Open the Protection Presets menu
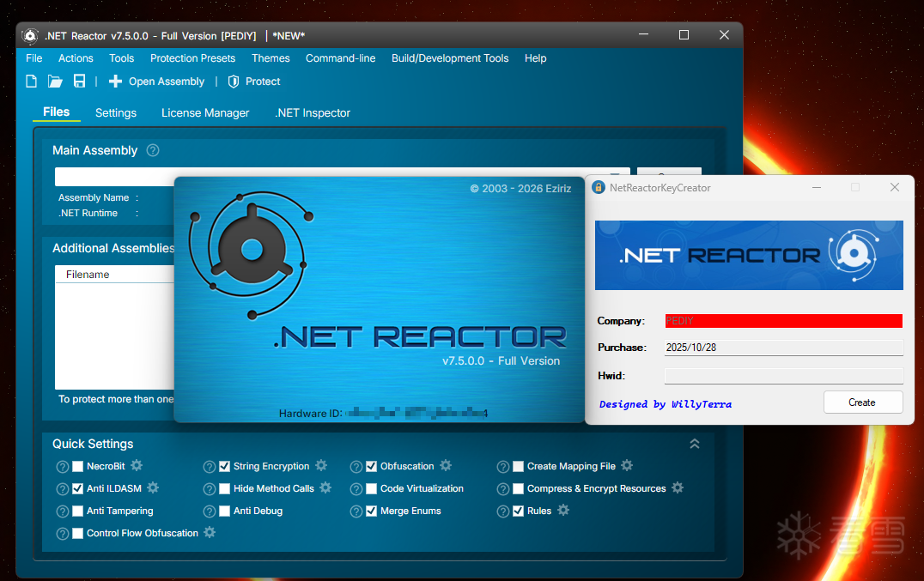The image size is (924, 581). coord(192,57)
